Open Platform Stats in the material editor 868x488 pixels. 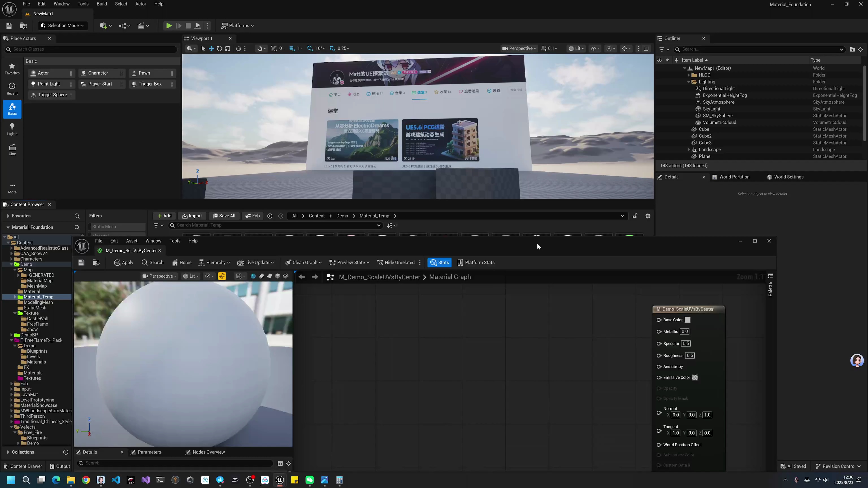[x=476, y=263]
